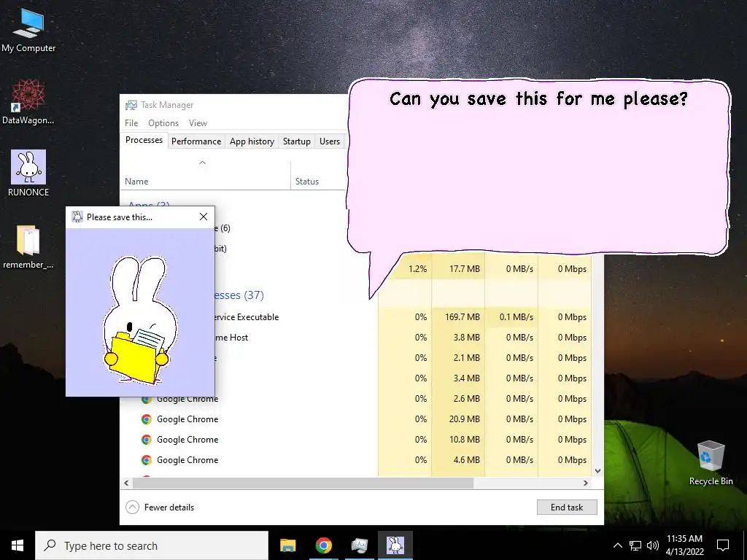The height and width of the screenshot is (560, 747).
Task: Open the volume speaker tray icon
Action: point(653,545)
